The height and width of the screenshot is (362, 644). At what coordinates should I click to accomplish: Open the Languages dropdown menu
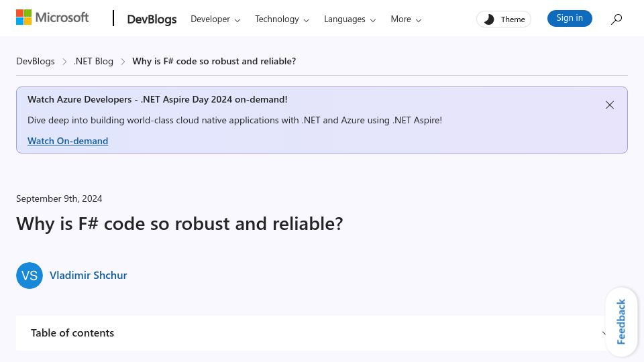coord(350,19)
